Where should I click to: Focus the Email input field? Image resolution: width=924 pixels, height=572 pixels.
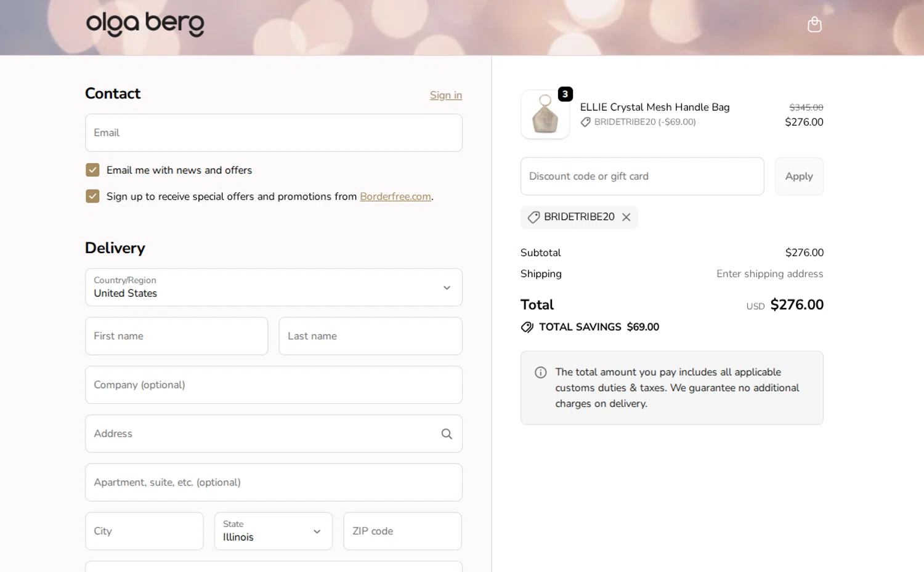(x=274, y=132)
